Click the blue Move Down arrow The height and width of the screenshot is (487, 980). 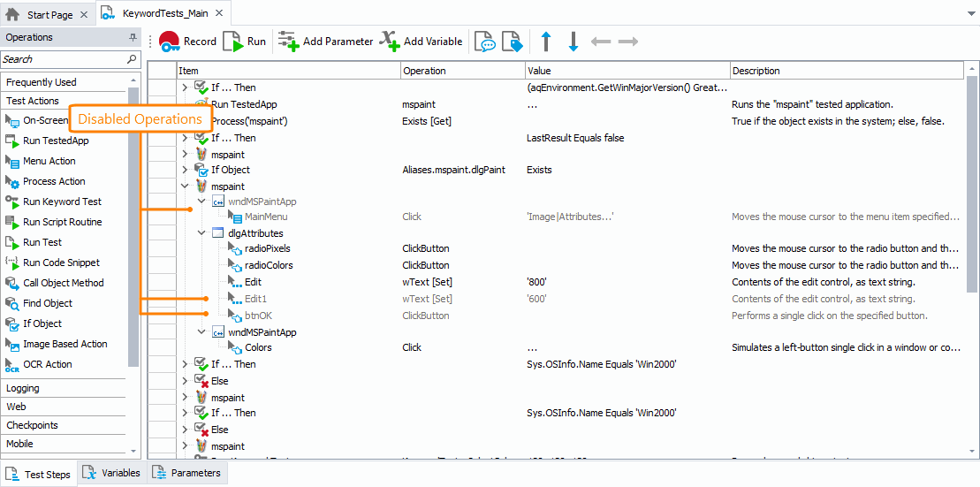(573, 42)
